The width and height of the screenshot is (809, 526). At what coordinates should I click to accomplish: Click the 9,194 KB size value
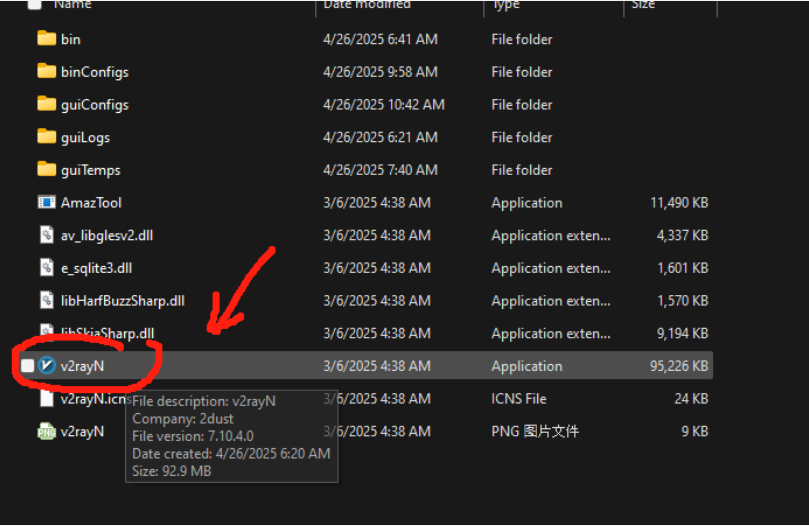pos(682,333)
